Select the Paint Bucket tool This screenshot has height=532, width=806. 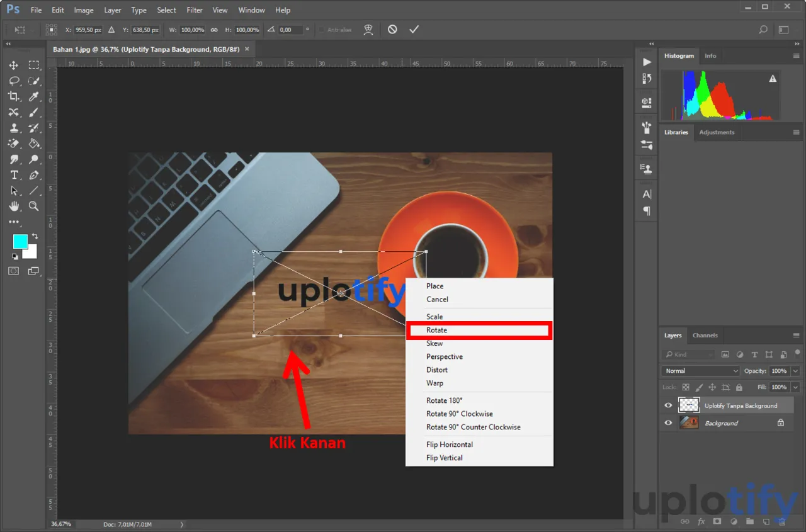tap(34, 144)
